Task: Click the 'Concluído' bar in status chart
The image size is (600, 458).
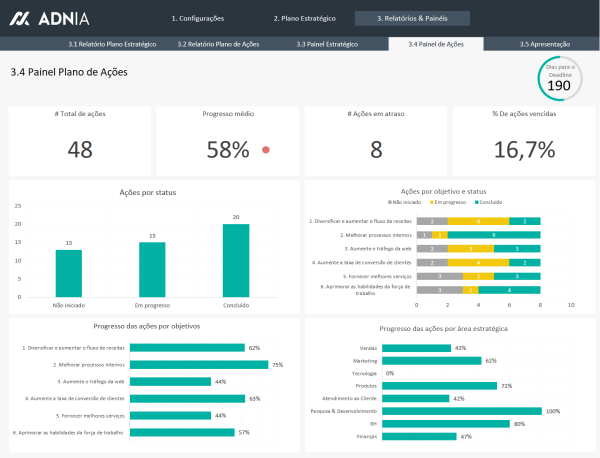Action: tap(236, 260)
